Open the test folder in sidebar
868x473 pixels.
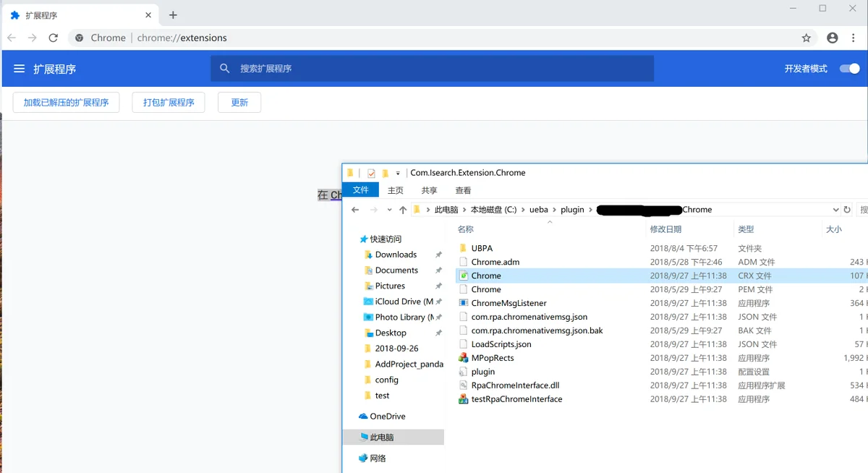382,396
